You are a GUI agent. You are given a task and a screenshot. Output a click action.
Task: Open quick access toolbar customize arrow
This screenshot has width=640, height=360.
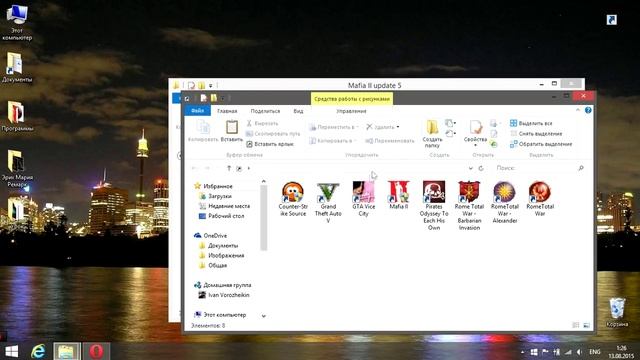pyautogui.click(x=223, y=98)
